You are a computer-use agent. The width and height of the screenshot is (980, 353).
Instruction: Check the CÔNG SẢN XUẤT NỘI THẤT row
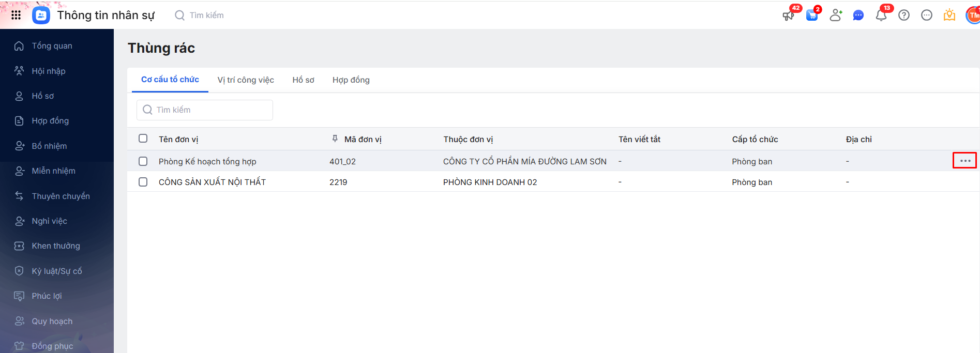[x=143, y=182]
